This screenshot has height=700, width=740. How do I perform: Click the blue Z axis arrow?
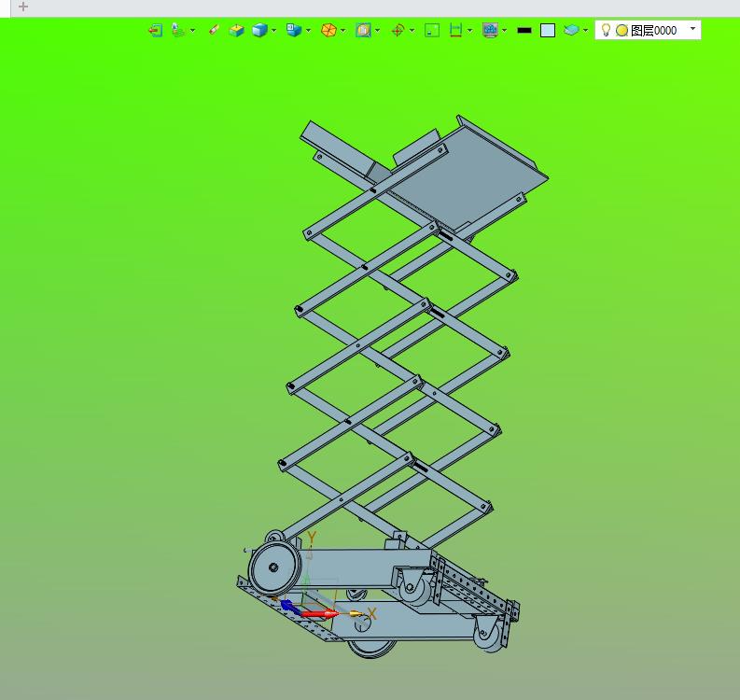click(x=289, y=607)
